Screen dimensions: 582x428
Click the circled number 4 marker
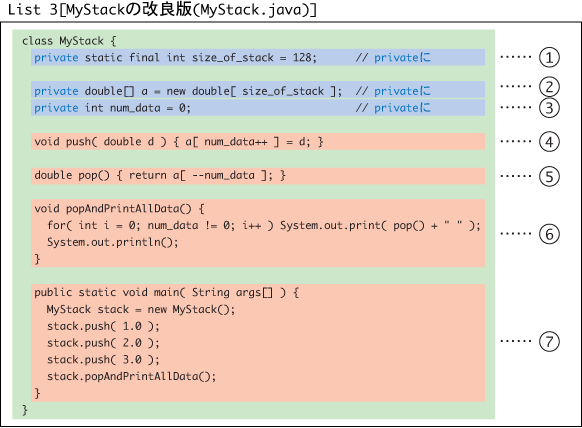click(549, 142)
